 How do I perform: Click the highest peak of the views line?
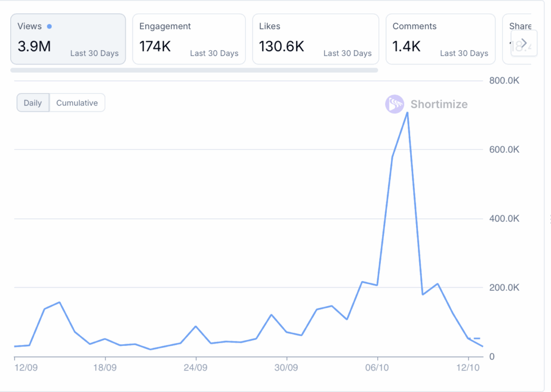[407, 112]
